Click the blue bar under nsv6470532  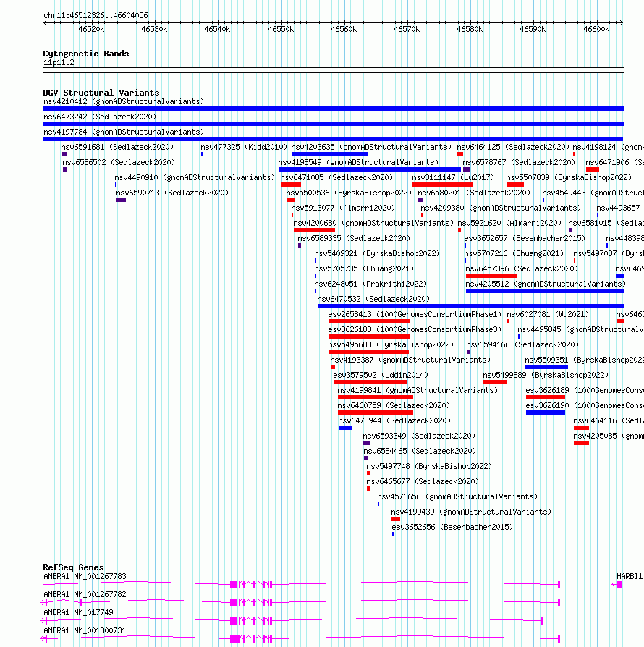pos(470,306)
